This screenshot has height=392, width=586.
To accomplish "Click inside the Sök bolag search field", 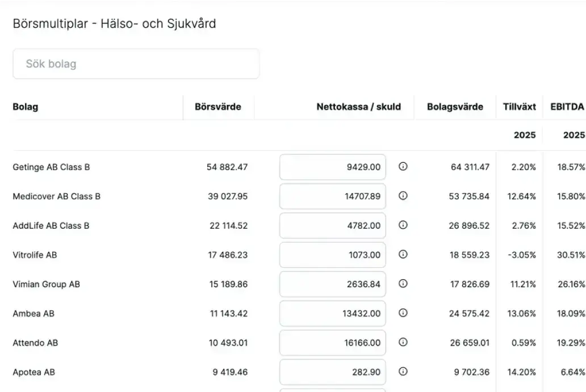I will (x=136, y=64).
